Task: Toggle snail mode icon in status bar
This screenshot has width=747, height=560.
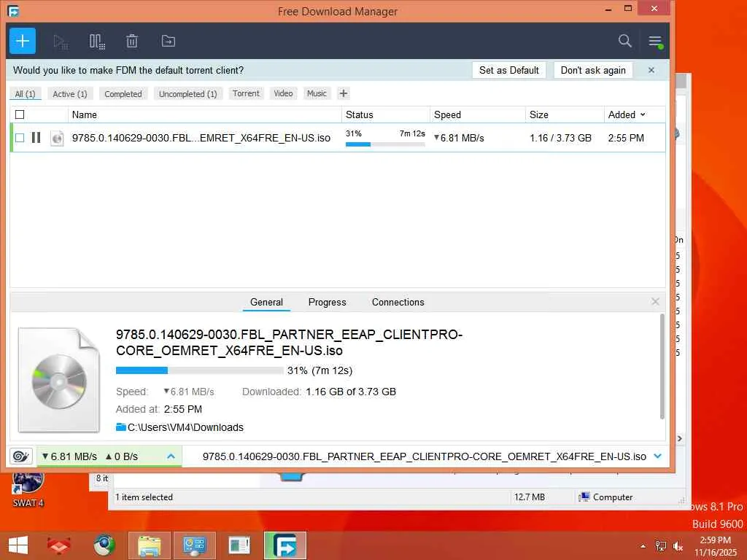Action: (x=20, y=456)
